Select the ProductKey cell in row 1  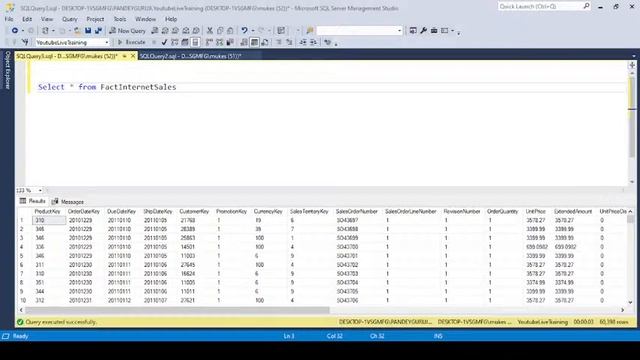point(49,220)
